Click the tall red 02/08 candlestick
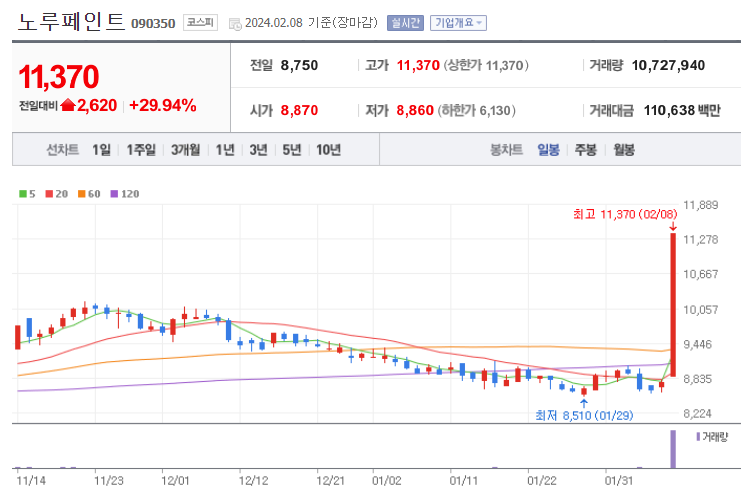This screenshot has width=741, height=500. pyautogui.click(x=673, y=305)
